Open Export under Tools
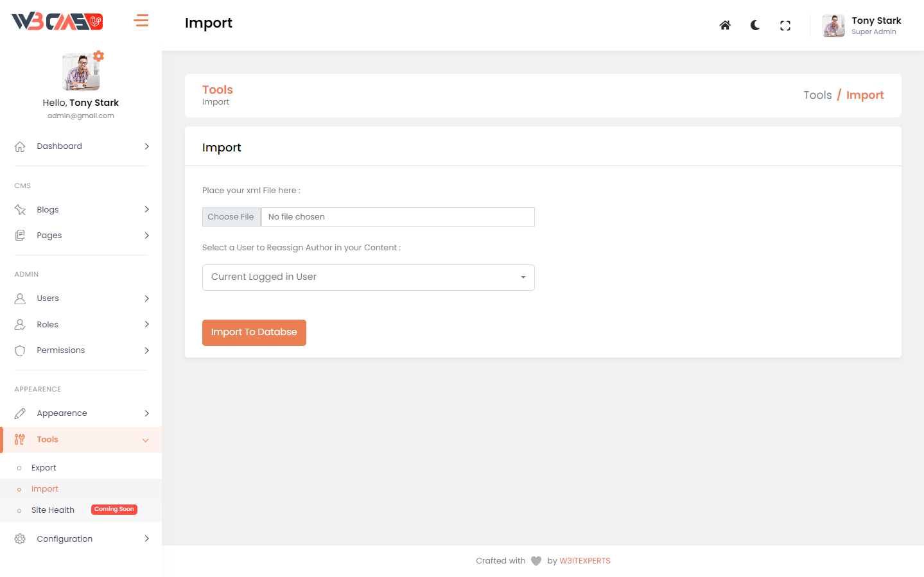The height and width of the screenshot is (577, 924). tap(44, 468)
